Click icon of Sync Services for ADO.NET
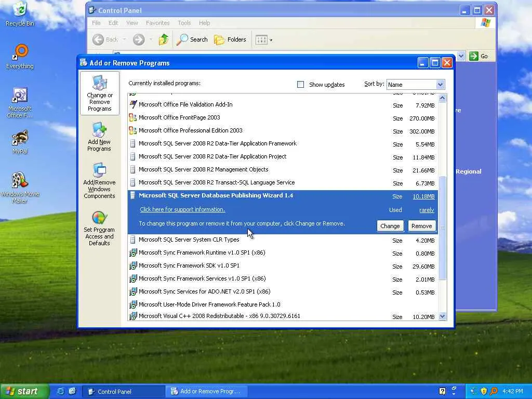Image resolution: width=532 pixels, height=399 pixels. click(133, 292)
